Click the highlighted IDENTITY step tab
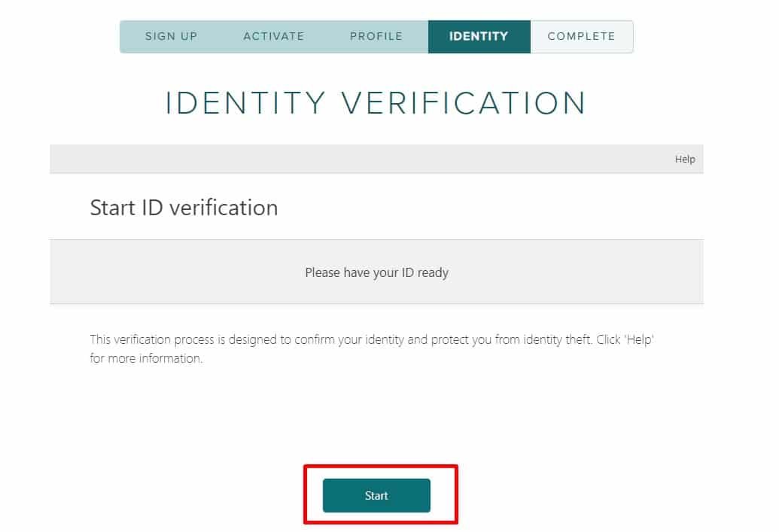 pos(479,36)
